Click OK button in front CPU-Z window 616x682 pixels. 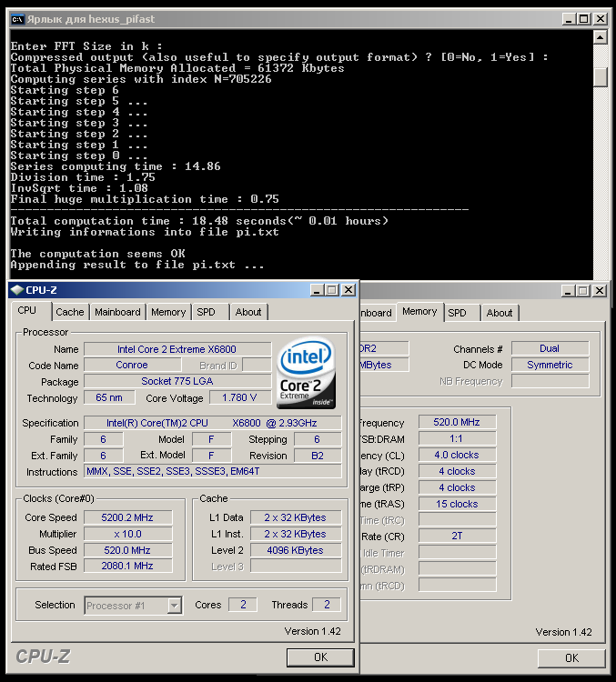[x=320, y=657]
